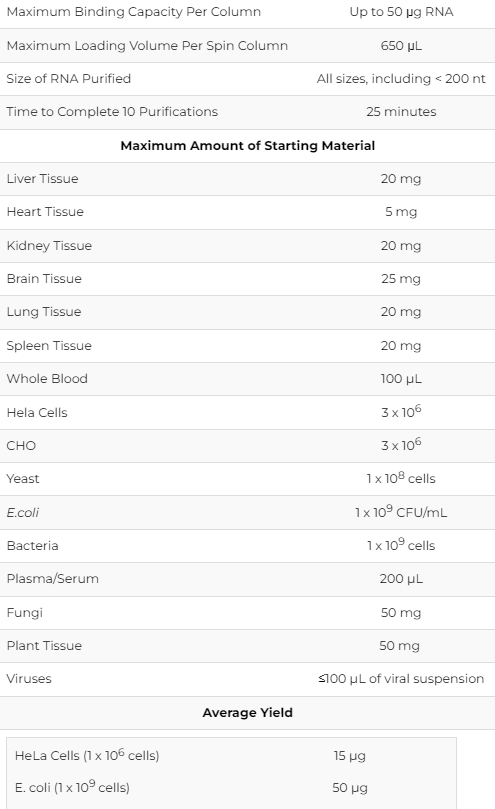Click the Average Yield heading
This screenshot has width=495, height=809.
(x=247, y=713)
